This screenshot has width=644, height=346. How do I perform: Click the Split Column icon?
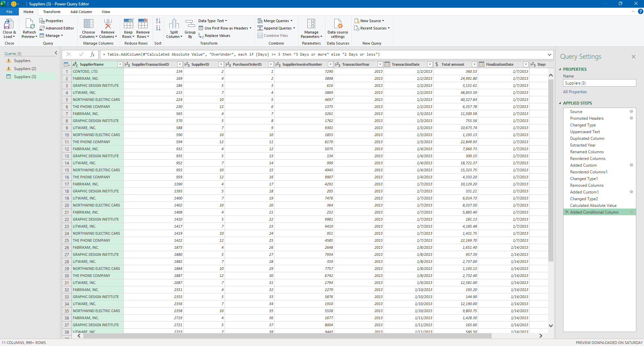[x=174, y=24]
